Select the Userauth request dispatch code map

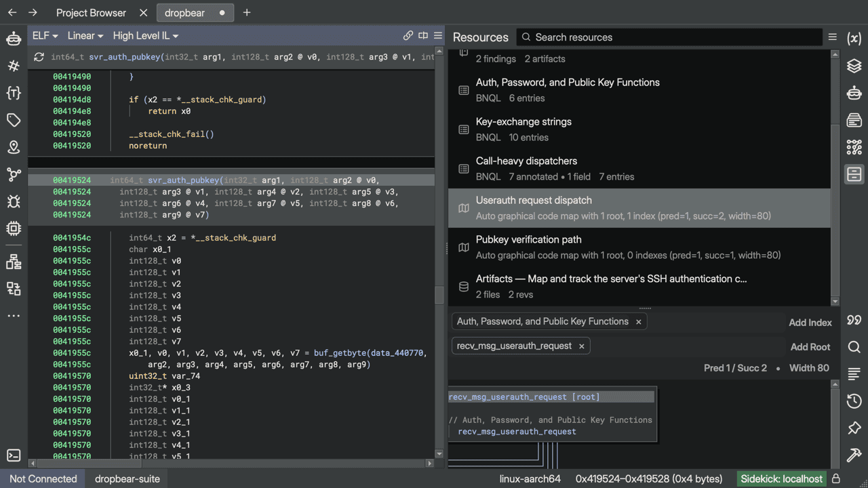[639, 208]
